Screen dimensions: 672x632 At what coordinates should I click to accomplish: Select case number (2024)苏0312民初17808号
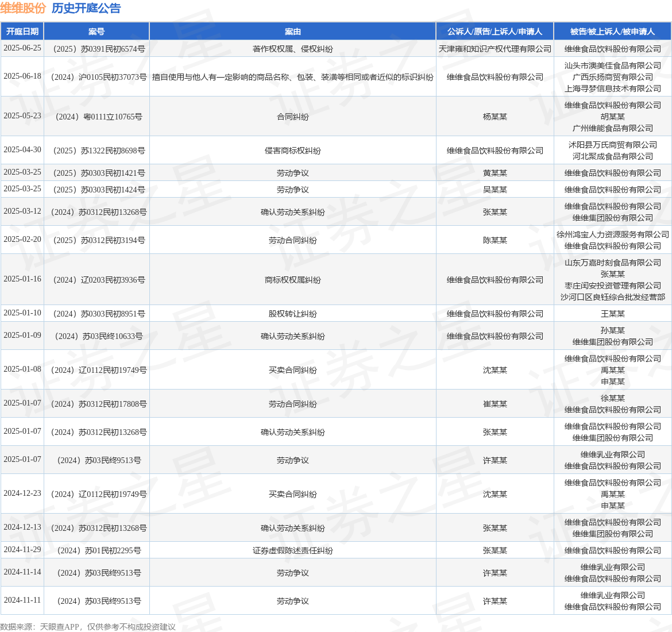pos(99,404)
